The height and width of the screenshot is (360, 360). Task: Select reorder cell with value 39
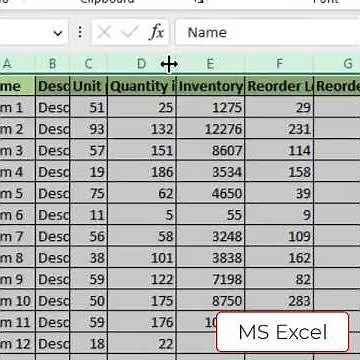point(279,193)
